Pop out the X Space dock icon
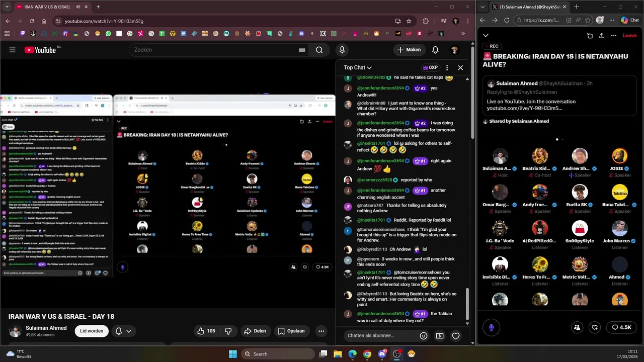 click(x=590, y=36)
